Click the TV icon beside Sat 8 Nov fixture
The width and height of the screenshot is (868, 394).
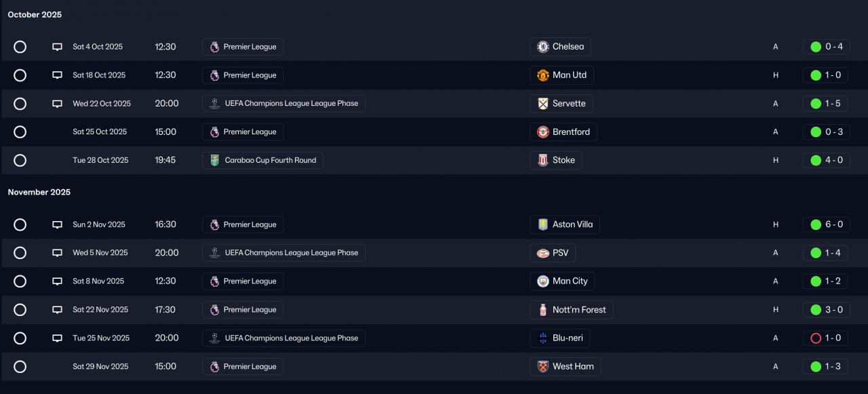[x=58, y=281]
